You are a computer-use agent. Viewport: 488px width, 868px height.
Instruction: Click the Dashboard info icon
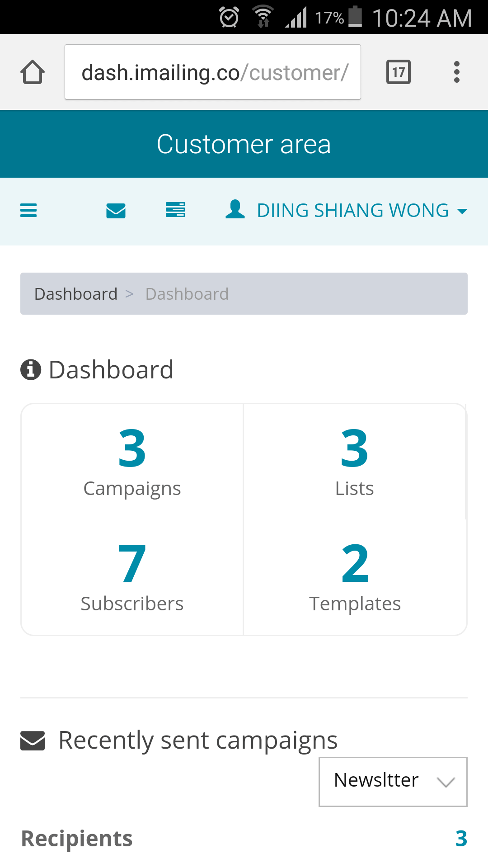pyautogui.click(x=31, y=370)
